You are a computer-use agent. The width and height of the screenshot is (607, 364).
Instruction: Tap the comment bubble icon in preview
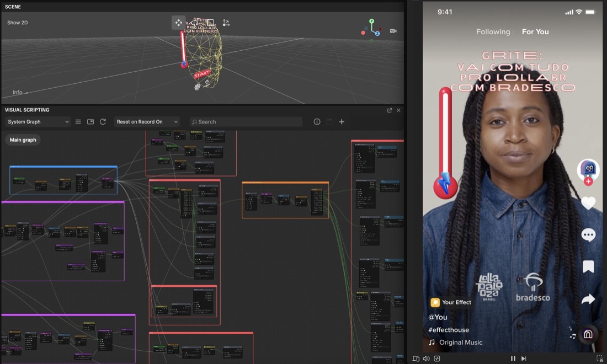(x=588, y=235)
